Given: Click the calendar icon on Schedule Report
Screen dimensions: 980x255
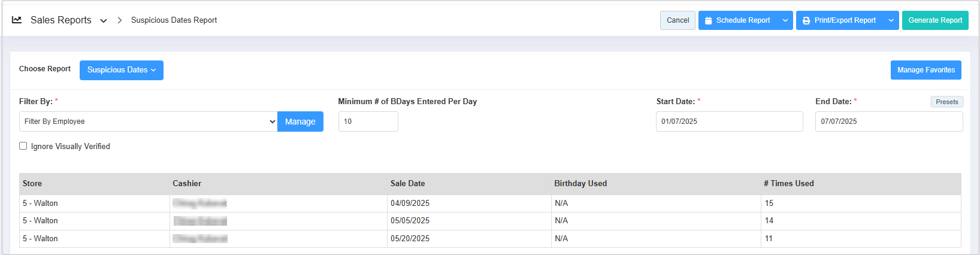Looking at the screenshot, I should pyautogui.click(x=709, y=20).
